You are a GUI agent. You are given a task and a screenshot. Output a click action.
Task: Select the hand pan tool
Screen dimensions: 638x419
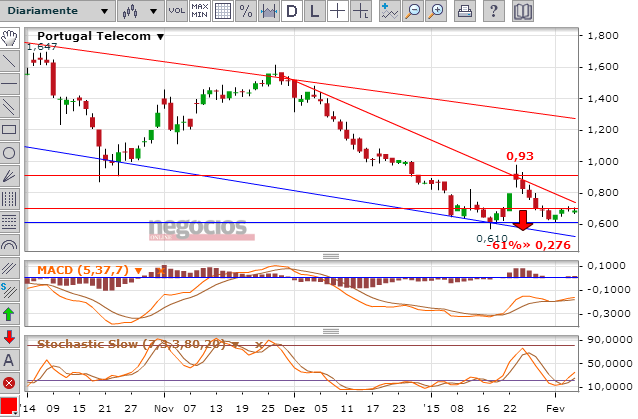click(x=9, y=38)
